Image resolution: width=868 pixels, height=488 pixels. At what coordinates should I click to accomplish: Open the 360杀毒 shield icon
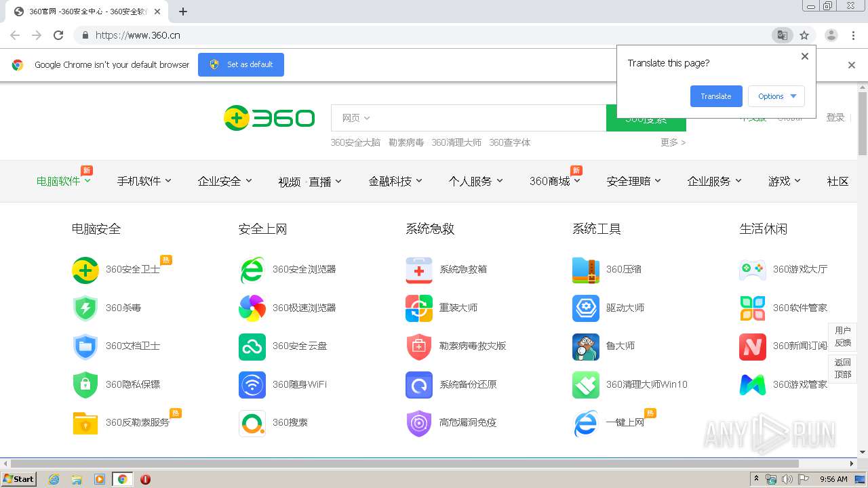coord(85,308)
